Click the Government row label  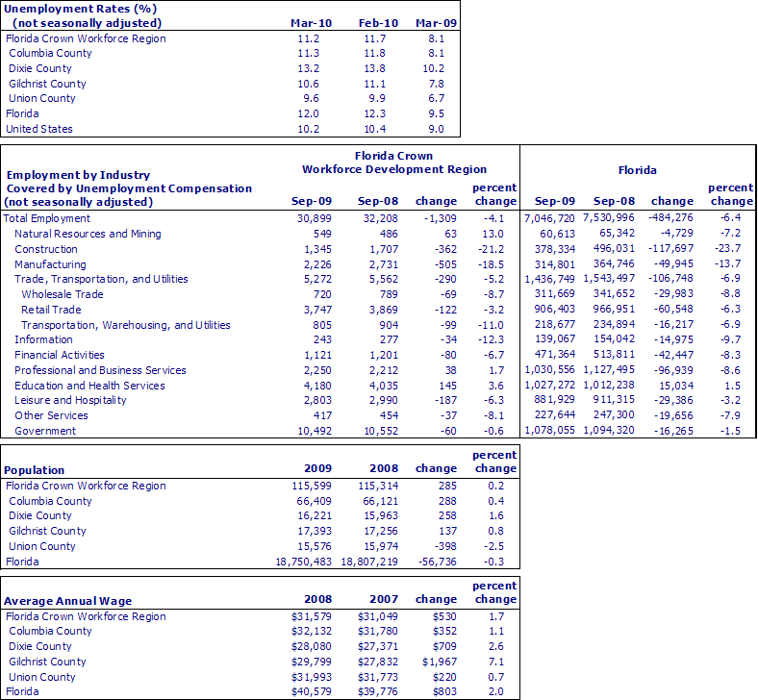click(x=44, y=431)
